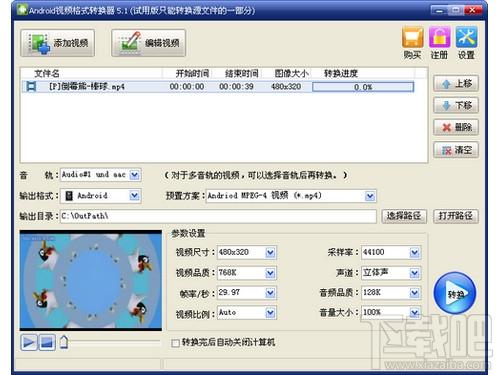This screenshot has height=375, width=500.
Task: Click the 图像大小 column header
Action: click(291, 73)
